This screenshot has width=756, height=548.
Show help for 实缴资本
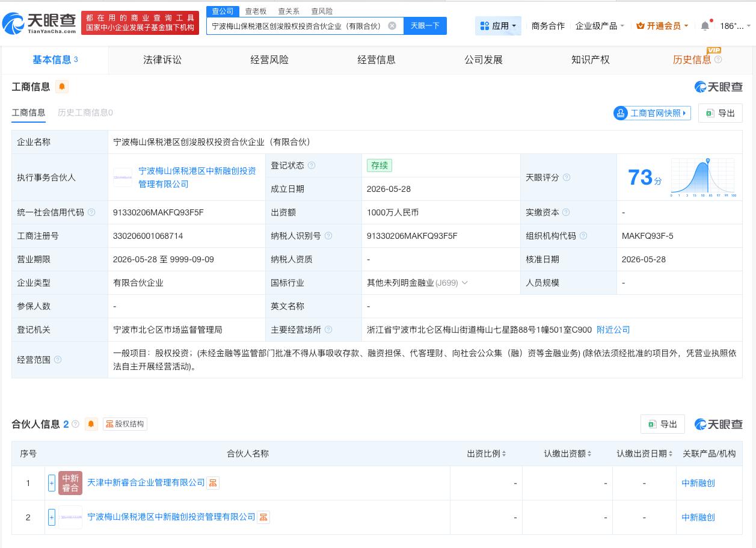pos(566,212)
